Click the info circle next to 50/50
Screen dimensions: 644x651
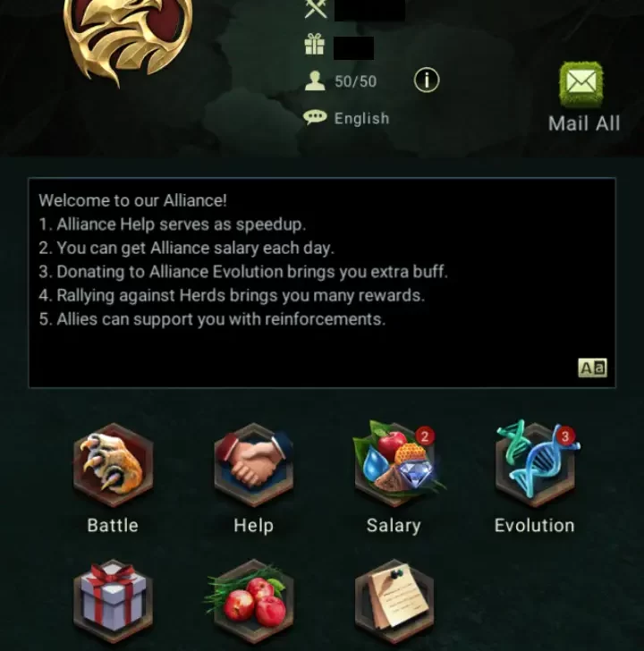[427, 80]
